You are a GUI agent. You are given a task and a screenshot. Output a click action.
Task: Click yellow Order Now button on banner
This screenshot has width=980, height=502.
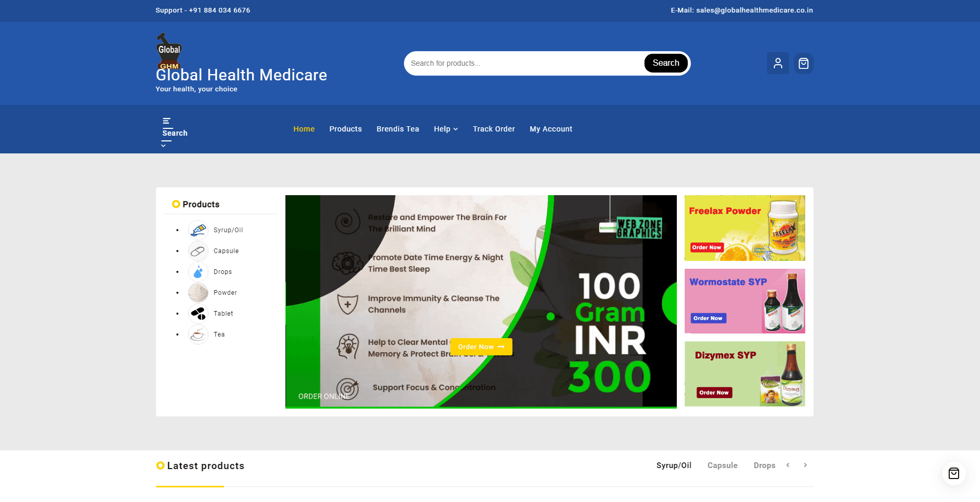pyautogui.click(x=481, y=347)
